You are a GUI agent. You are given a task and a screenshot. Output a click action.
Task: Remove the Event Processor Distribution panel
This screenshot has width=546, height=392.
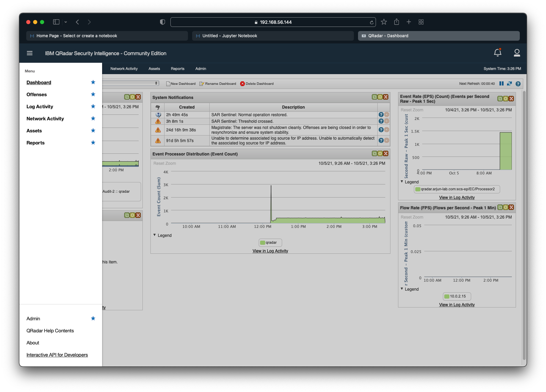[x=386, y=154]
